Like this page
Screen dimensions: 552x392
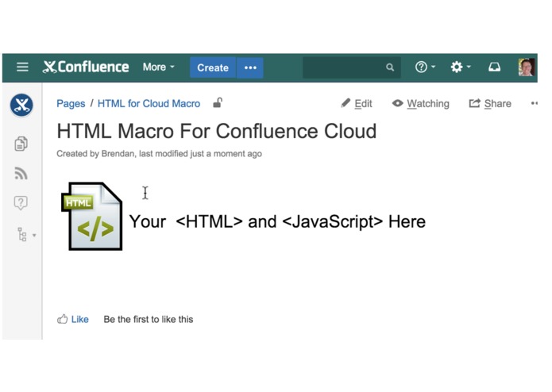tap(73, 319)
